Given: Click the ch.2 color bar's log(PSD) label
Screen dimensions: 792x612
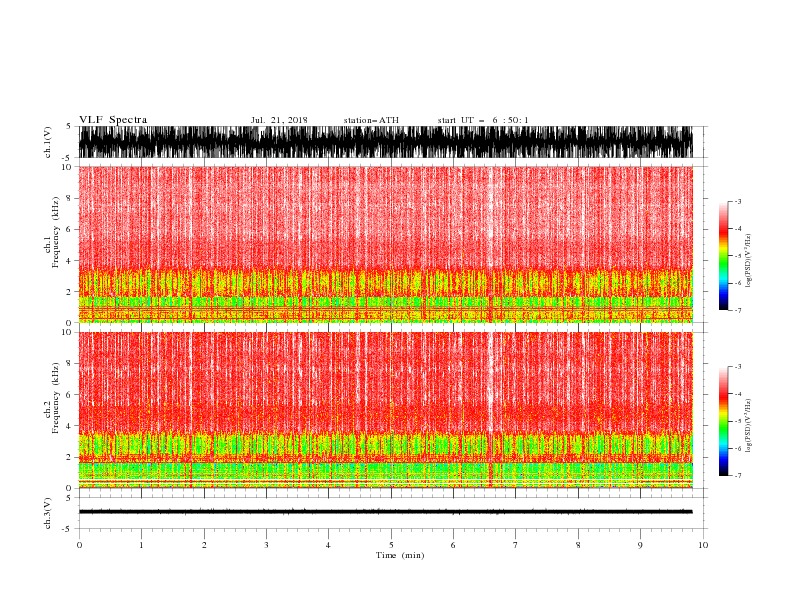Looking at the screenshot, I should [749, 425].
